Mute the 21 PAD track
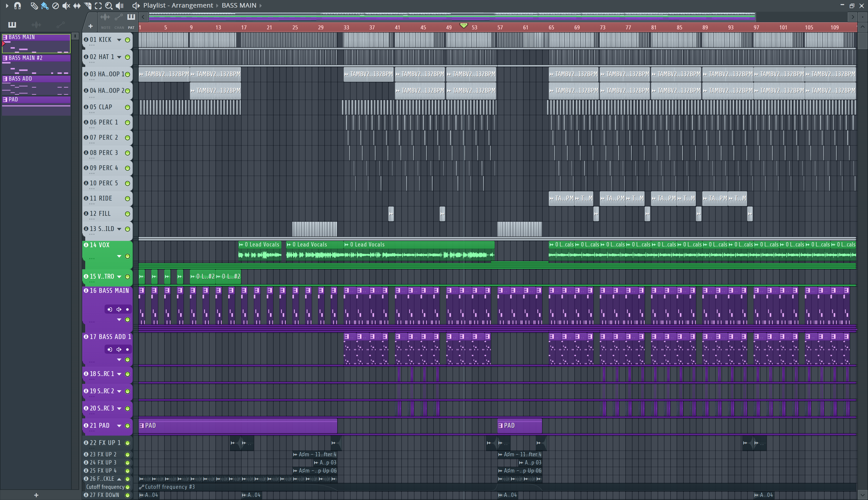868x500 pixels. coord(128,426)
